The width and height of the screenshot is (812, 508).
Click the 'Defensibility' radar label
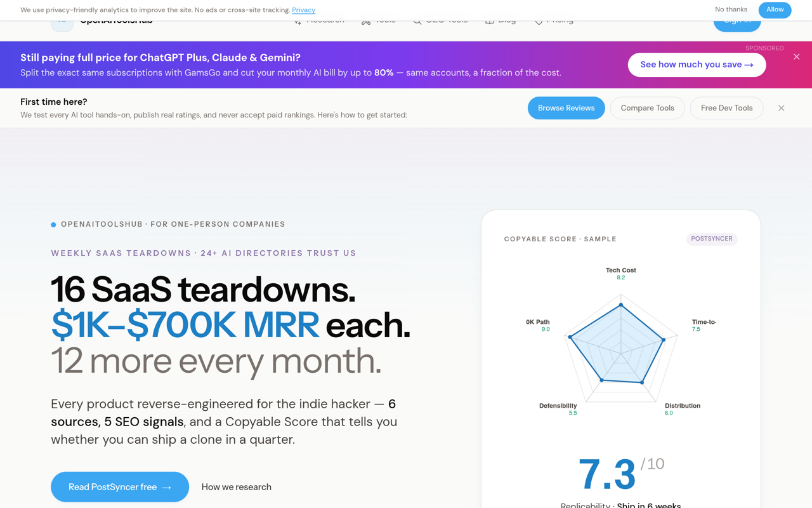click(558, 406)
